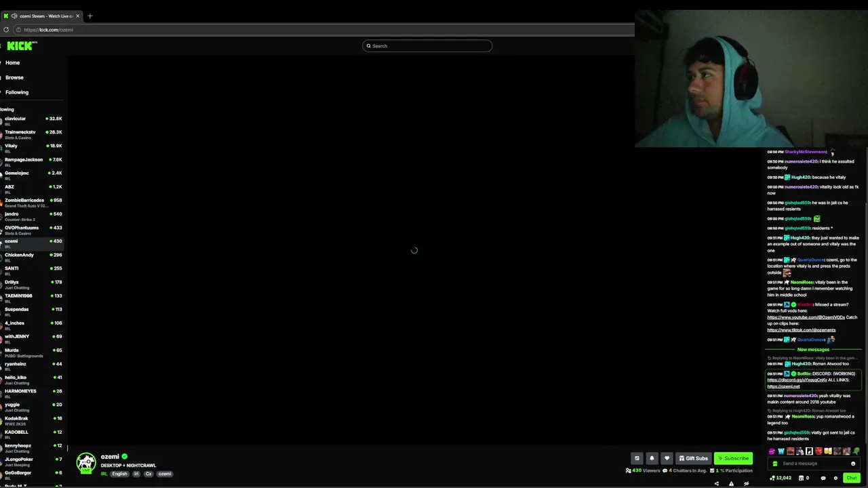Click the chat bubble icon beside settings

(823, 478)
